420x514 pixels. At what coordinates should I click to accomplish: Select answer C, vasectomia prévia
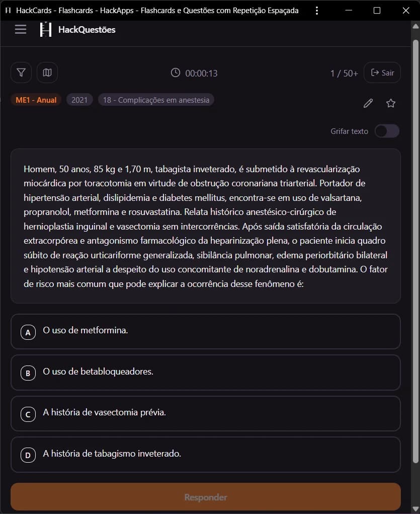click(x=206, y=414)
